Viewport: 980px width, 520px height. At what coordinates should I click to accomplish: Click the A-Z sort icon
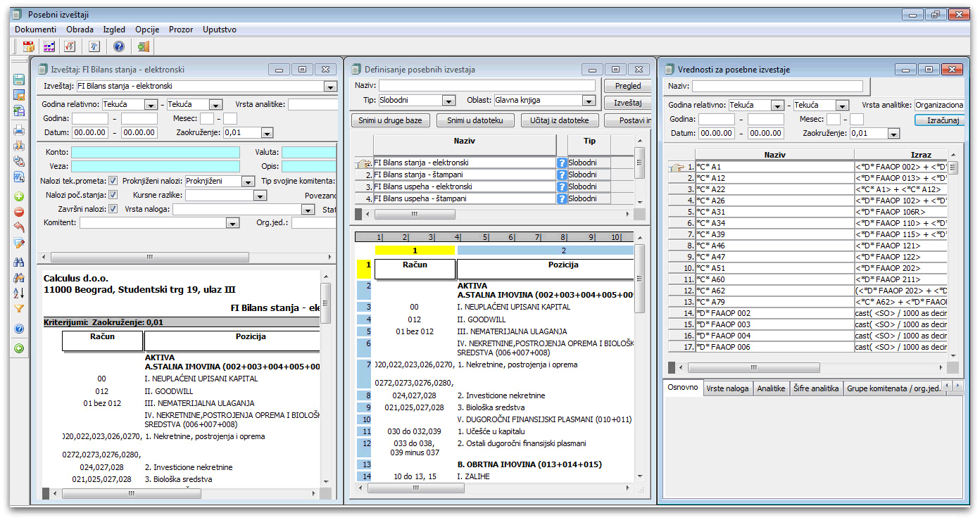coord(19,292)
